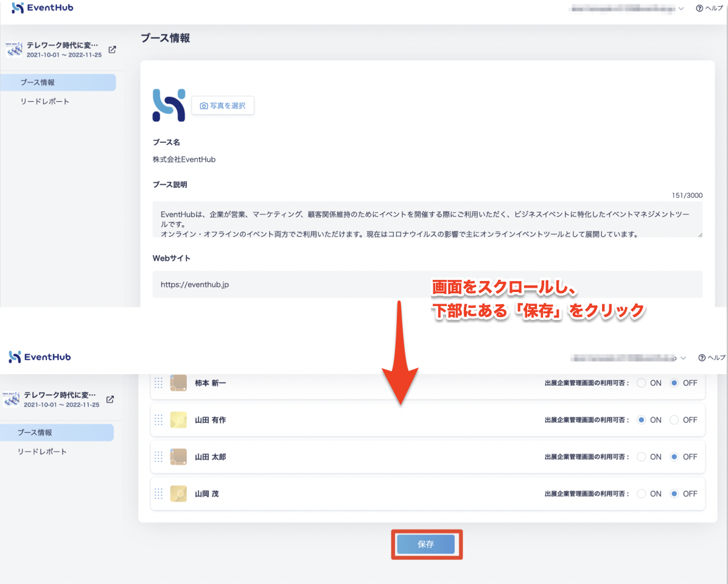Open event page via top external-link icon
This screenshot has height=584, width=728.
pyautogui.click(x=113, y=50)
